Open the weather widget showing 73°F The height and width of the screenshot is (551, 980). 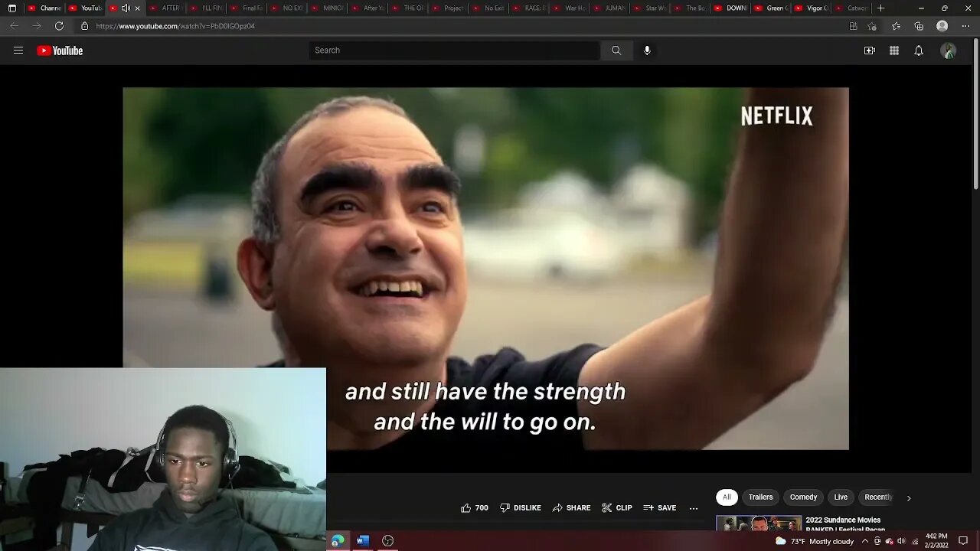815,541
